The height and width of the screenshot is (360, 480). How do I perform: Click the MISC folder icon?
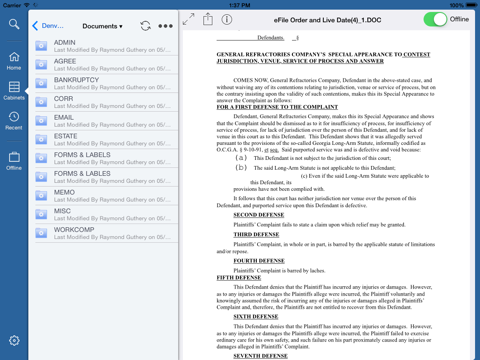[41, 214]
